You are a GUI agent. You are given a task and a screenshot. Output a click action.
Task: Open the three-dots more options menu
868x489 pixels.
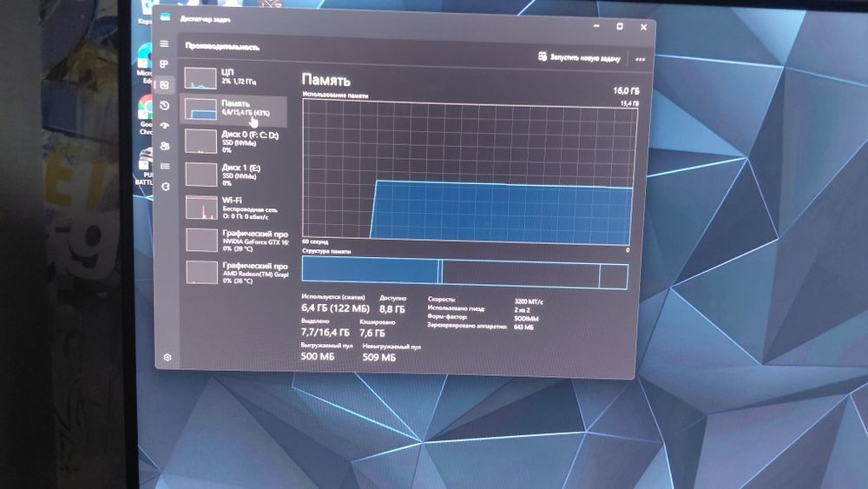coord(640,59)
